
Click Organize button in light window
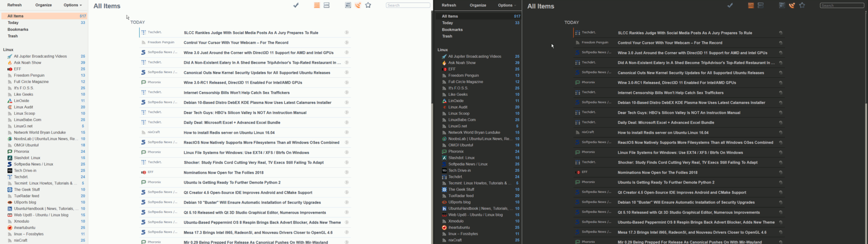43,5
